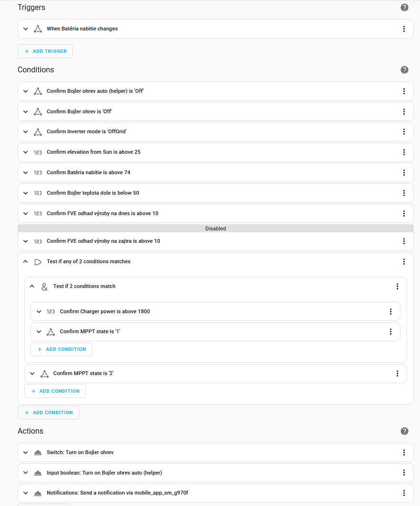Open help for the Triggers section
The width and height of the screenshot is (420, 506).
(x=404, y=8)
